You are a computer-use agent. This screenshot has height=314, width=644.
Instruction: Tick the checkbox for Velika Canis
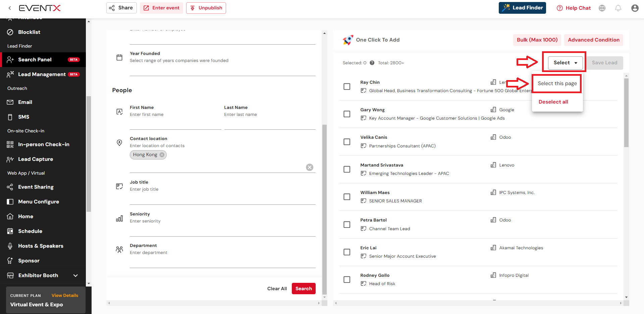347,142
